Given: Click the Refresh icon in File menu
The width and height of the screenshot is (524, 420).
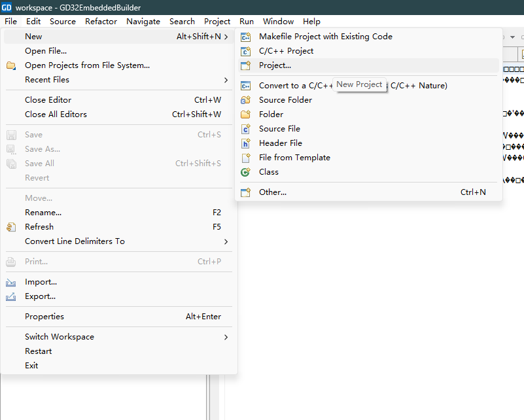Looking at the screenshot, I should 11,227.
